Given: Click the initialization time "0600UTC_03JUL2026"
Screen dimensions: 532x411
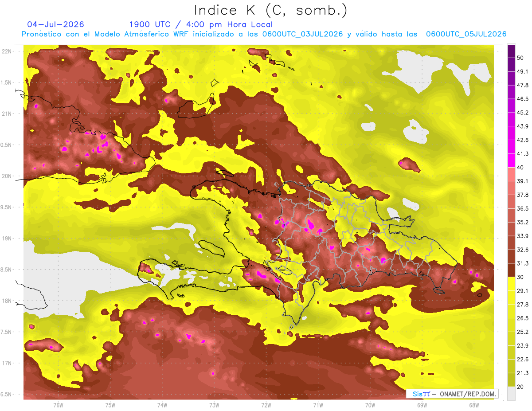Looking at the screenshot, I should (302, 34).
